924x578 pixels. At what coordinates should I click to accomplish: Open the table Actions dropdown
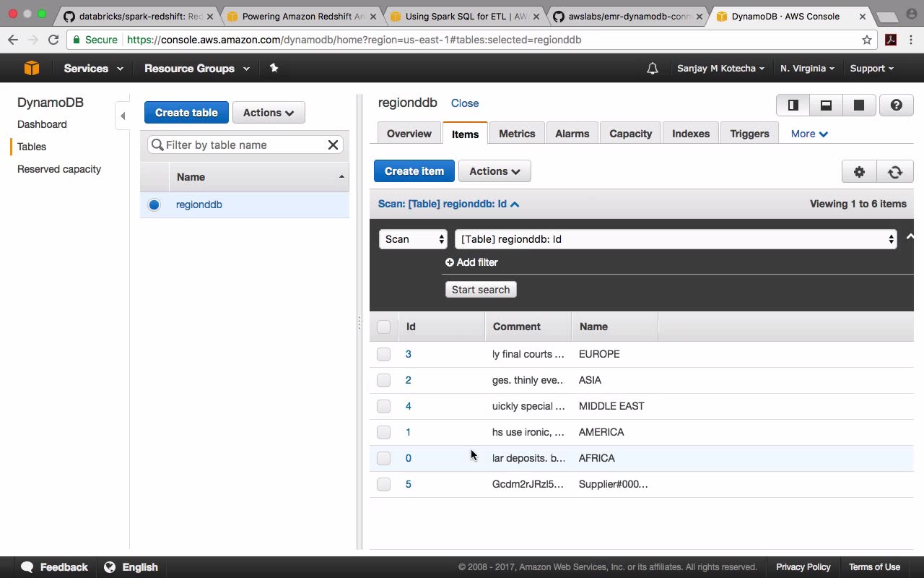pyautogui.click(x=269, y=113)
